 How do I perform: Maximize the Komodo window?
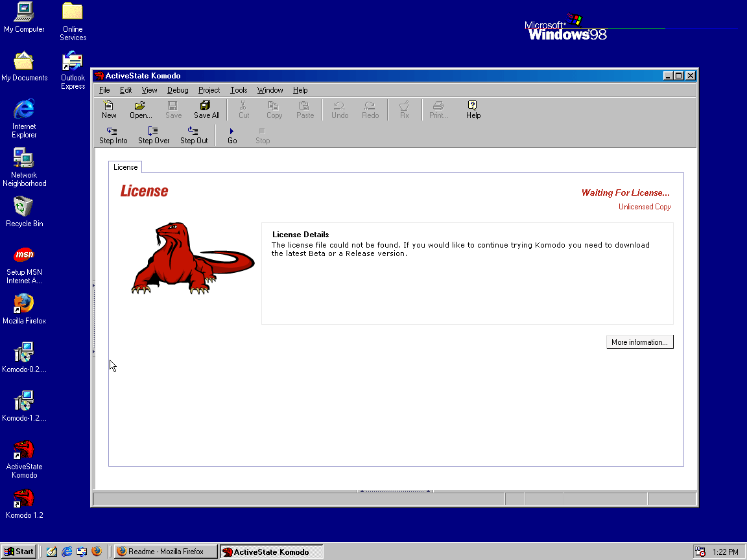click(678, 76)
